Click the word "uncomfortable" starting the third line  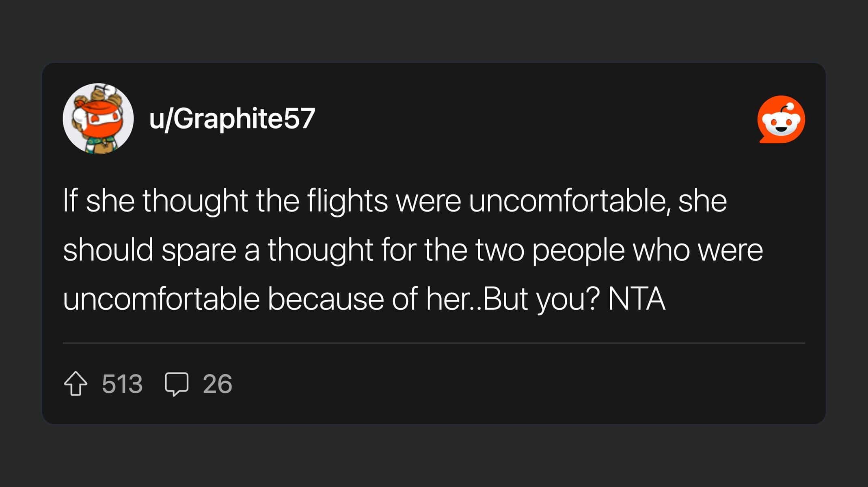[161, 299]
